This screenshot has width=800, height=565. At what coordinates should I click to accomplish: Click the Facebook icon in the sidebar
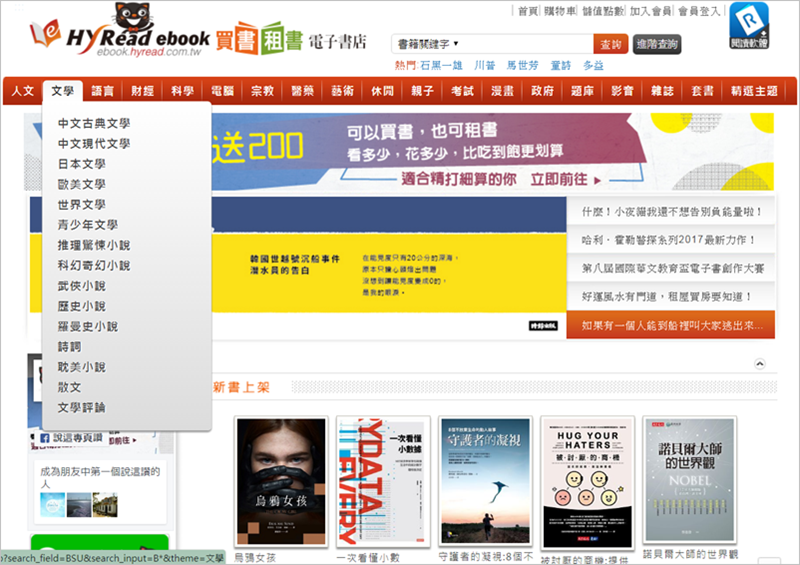[44, 438]
